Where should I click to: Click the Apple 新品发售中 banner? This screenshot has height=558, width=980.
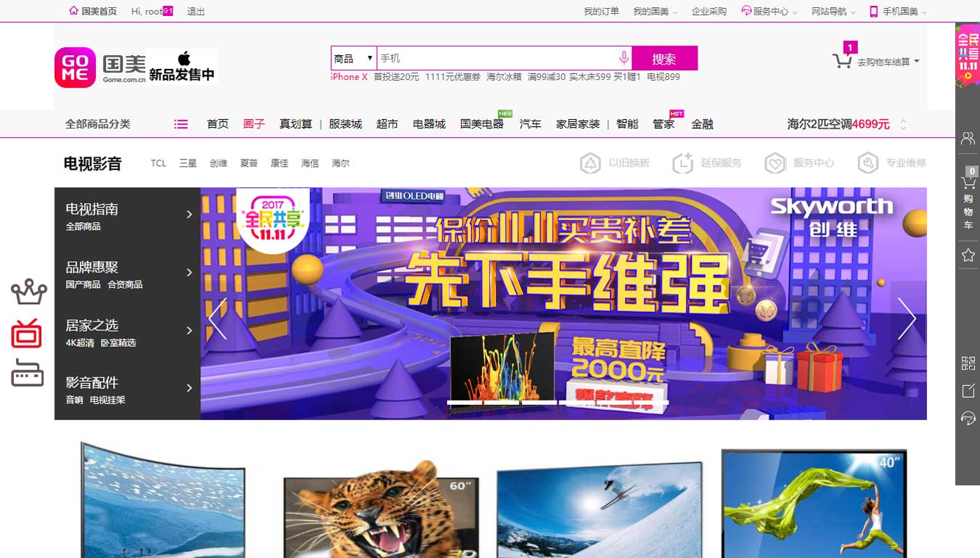[x=181, y=67]
